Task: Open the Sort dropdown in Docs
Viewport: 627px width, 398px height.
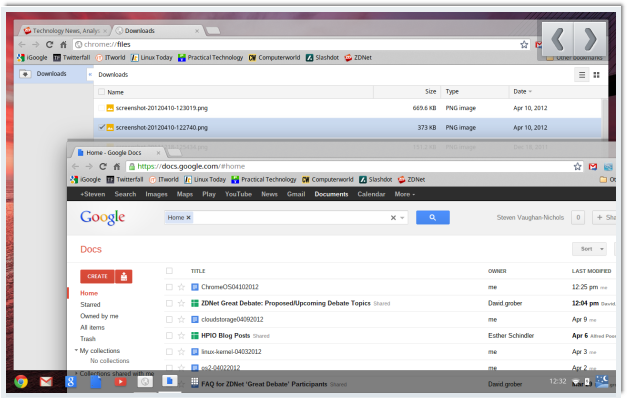Action: (589, 249)
